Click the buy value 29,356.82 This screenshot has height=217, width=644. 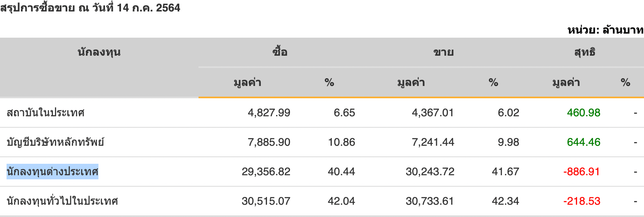[266, 172]
